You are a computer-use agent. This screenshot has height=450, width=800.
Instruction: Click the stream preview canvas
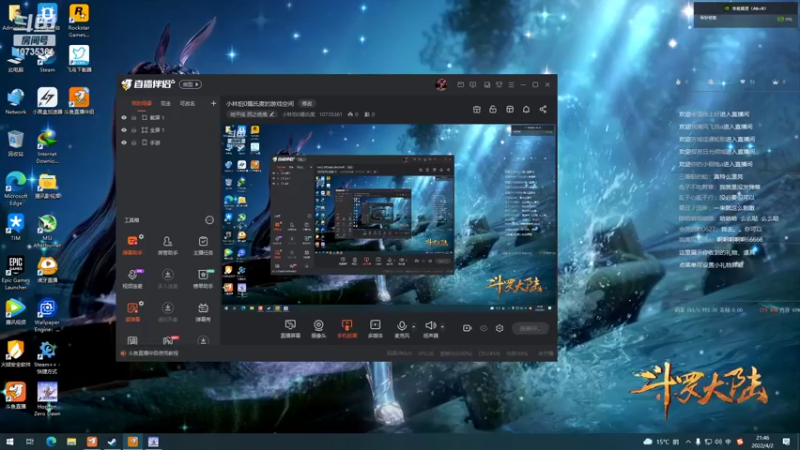point(389,218)
